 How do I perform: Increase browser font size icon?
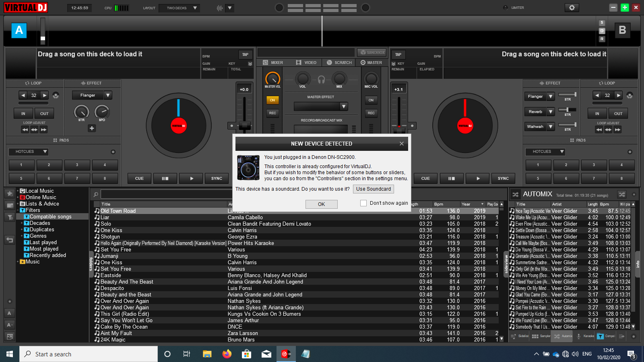(x=10, y=325)
